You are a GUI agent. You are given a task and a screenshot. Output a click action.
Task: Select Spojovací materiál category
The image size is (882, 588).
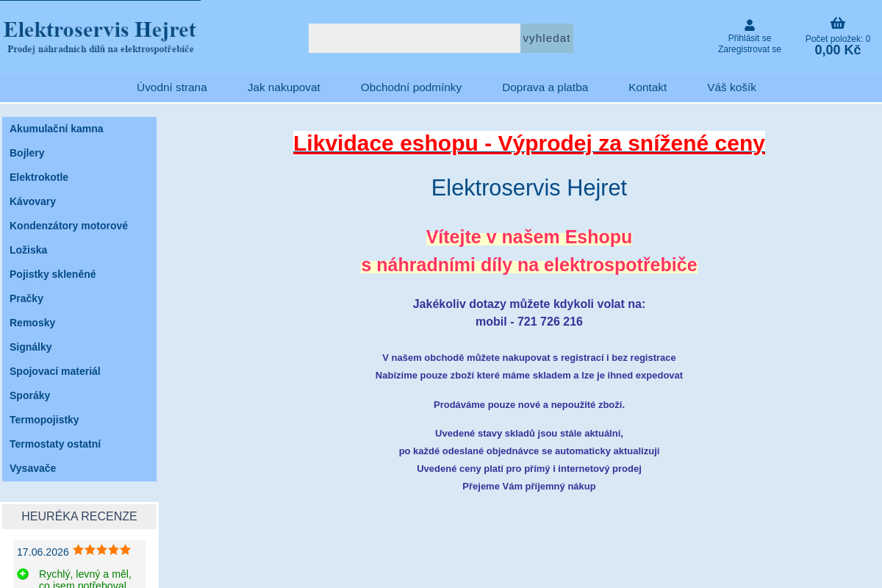[x=79, y=371]
